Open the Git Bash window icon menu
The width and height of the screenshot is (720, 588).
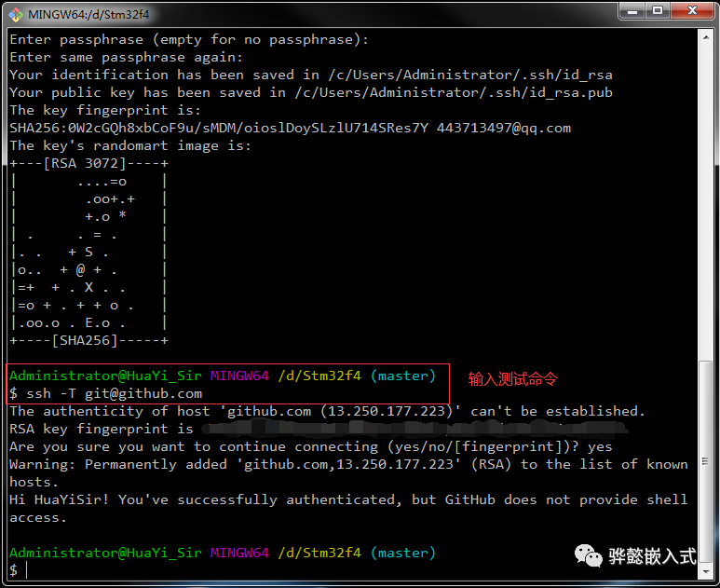click(16, 15)
